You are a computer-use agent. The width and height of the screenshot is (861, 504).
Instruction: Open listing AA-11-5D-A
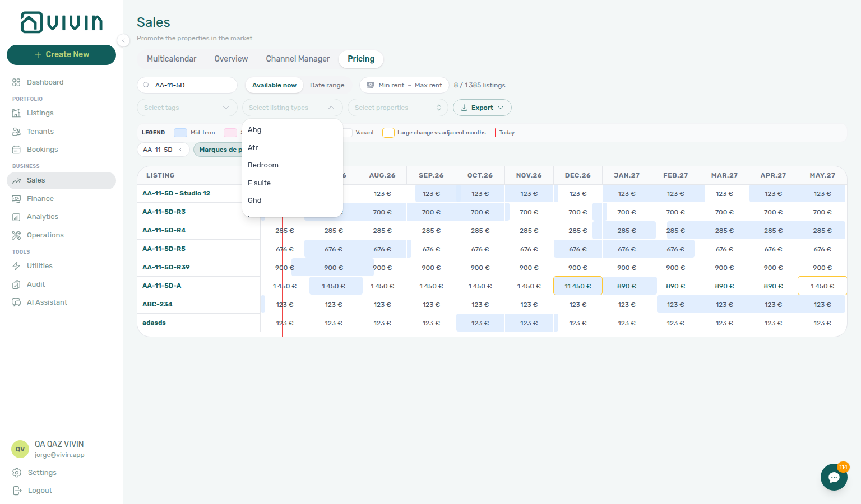pos(162,286)
